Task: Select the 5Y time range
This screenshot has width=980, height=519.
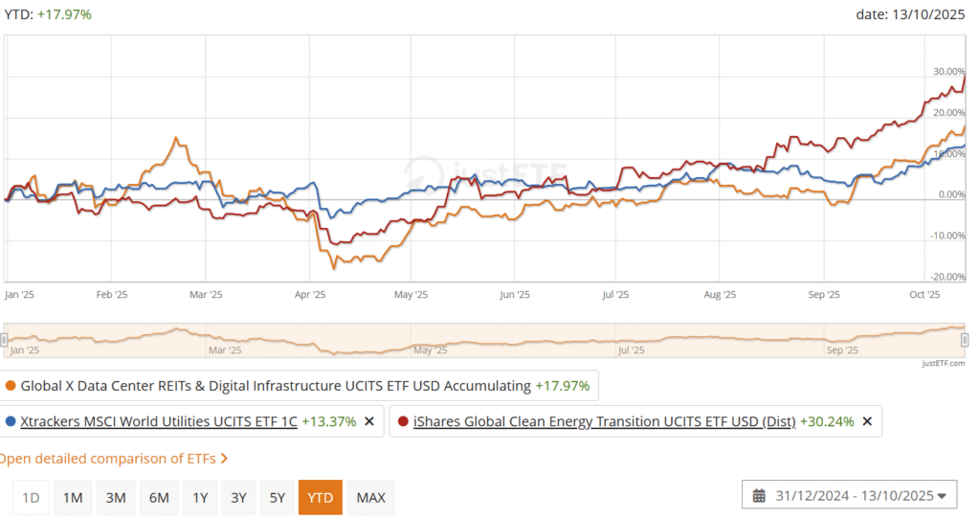Action: 278,498
